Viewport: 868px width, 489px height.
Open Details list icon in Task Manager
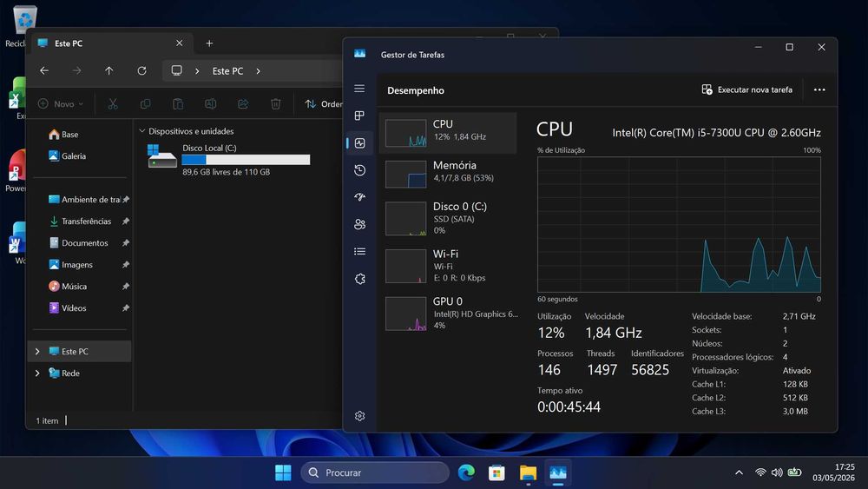point(359,251)
